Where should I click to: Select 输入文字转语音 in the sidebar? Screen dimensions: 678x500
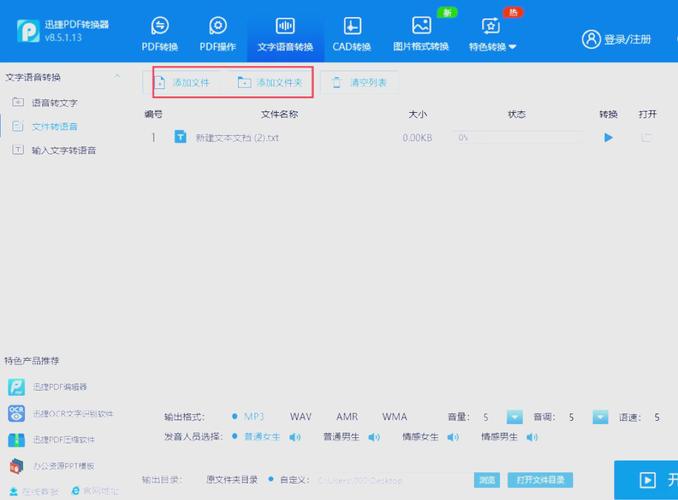(x=64, y=150)
